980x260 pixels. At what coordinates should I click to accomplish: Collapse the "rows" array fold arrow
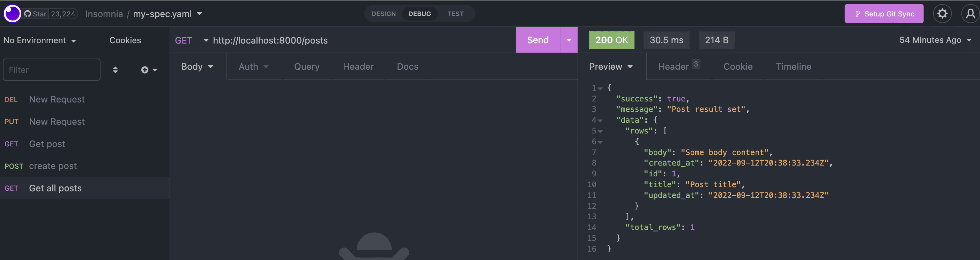[x=600, y=131]
